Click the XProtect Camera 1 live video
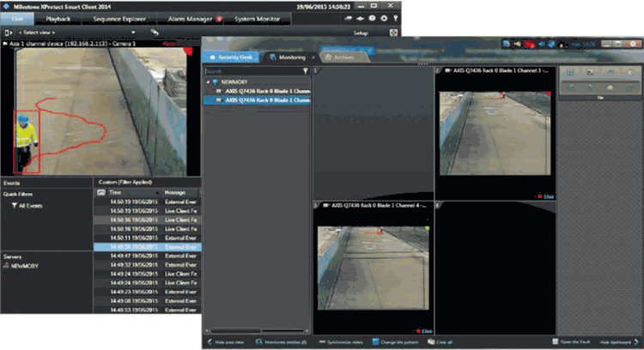This screenshot has width=644, height=350. click(101, 112)
